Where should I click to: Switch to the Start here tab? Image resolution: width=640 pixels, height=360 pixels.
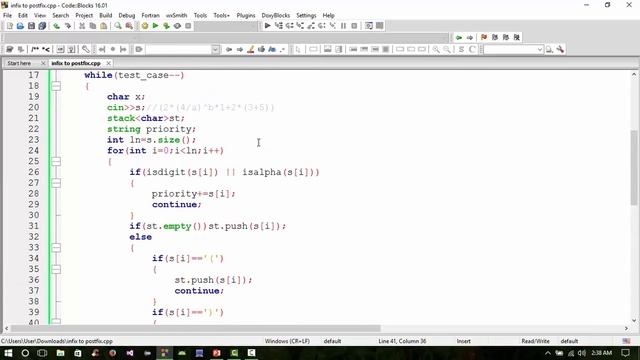click(x=19, y=63)
